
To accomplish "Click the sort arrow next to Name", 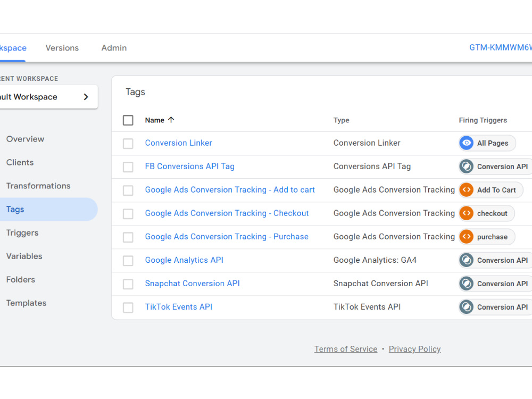I will [171, 120].
